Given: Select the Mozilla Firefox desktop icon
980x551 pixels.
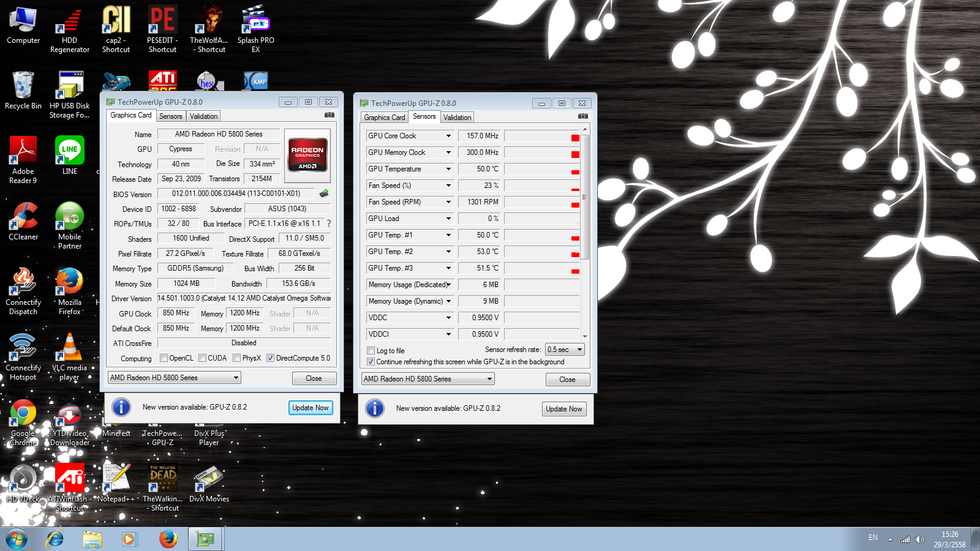Looking at the screenshot, I should click(70, 291).
